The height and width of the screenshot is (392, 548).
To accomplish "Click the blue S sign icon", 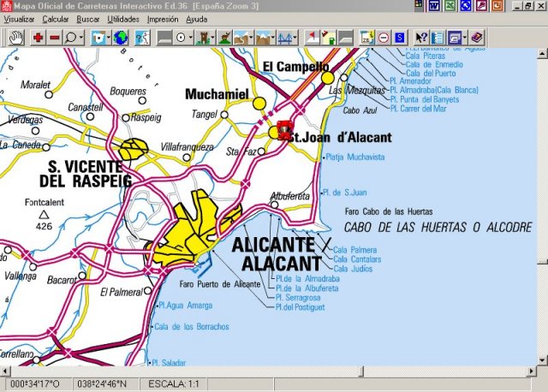I will [399, 38].
